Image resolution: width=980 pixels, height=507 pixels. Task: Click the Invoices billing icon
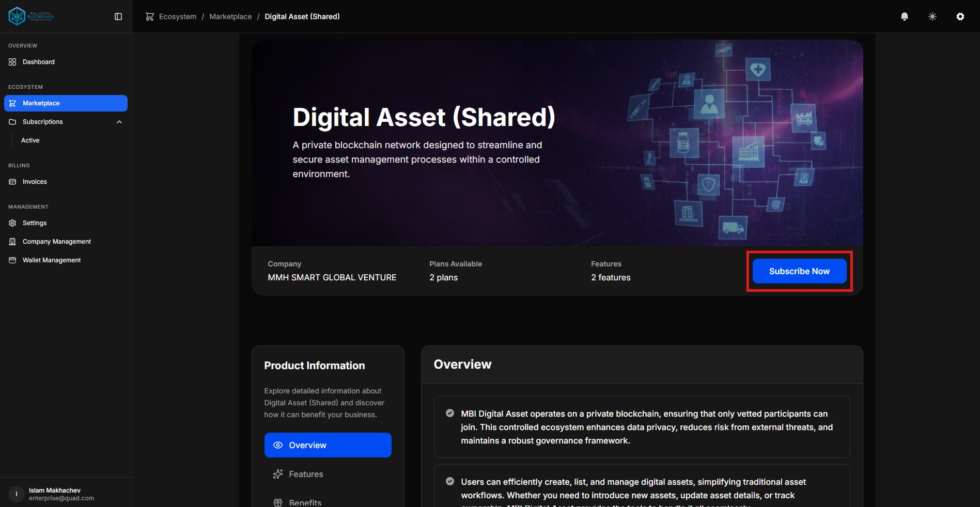[12, 181]
